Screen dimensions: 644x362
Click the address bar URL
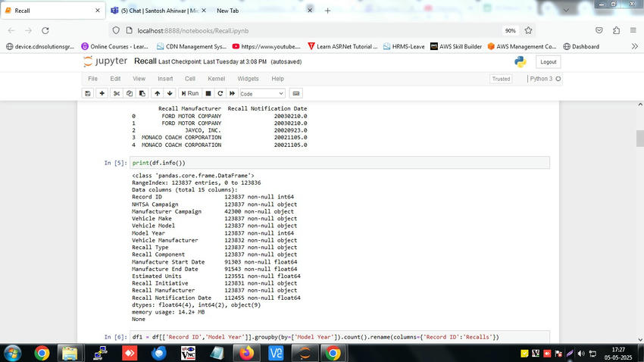193,31
